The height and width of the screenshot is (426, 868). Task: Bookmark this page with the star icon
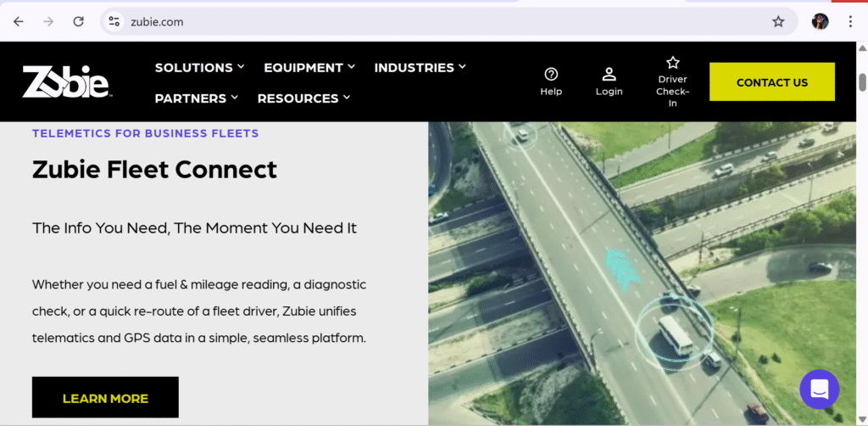click(x=778, y=21)
